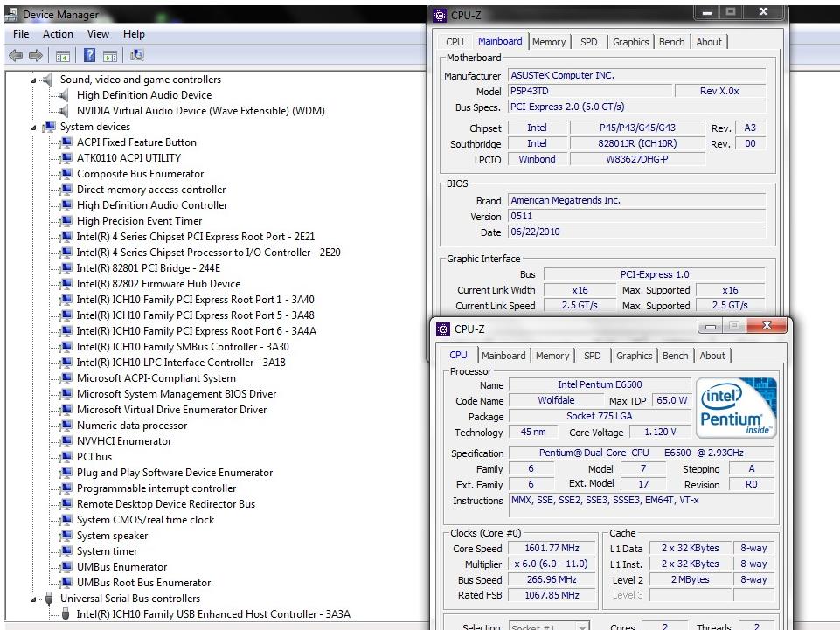840x630 pixels.
Task: Switch to Graphics tab in upper CPU-Z window
Action: tap(630, 42)
